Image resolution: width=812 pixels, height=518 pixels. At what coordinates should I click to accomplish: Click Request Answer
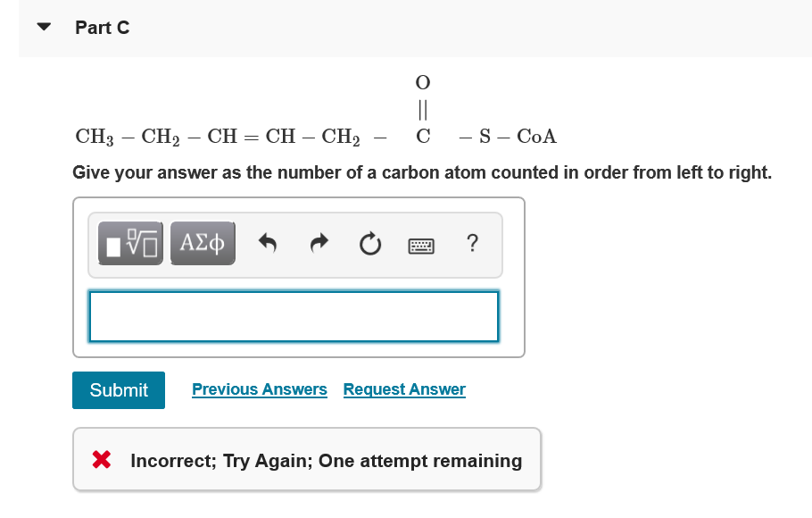click(403, 389)
